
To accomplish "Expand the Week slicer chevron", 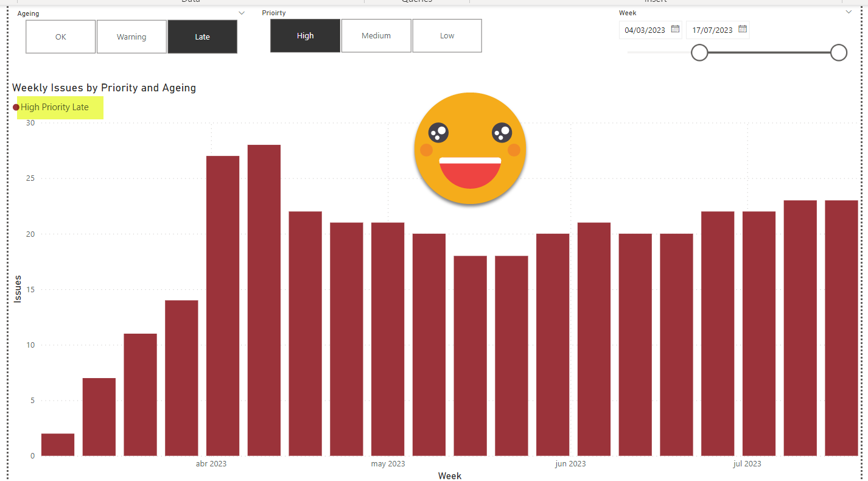I will tap(849, 12).
